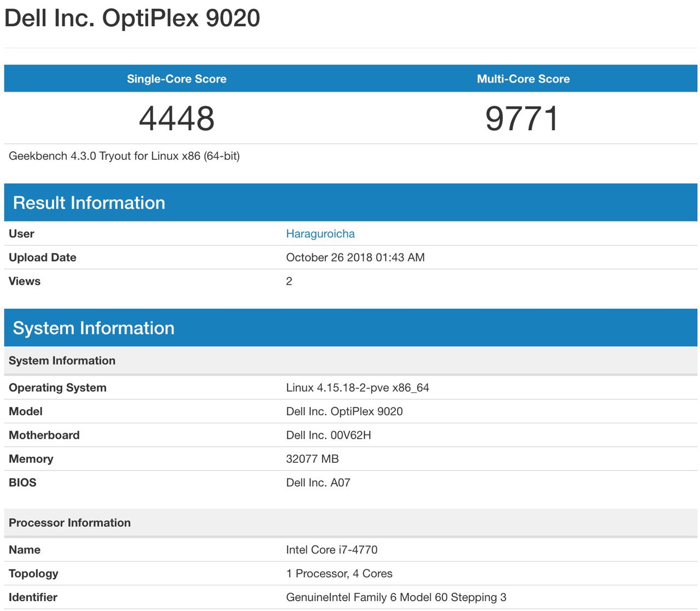Click the Memory row label
Image resolution: width=700 pixels, height=611 pixels.
coord(31,459)
